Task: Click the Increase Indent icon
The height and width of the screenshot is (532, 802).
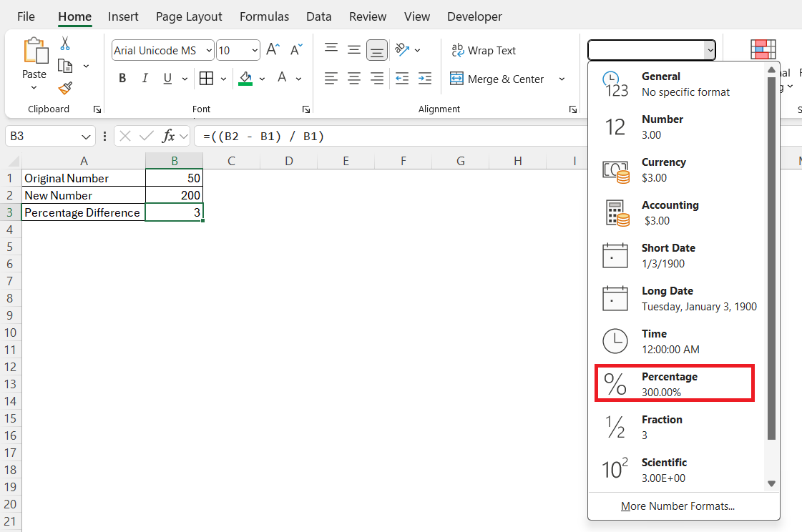Action: click(424, 78)
